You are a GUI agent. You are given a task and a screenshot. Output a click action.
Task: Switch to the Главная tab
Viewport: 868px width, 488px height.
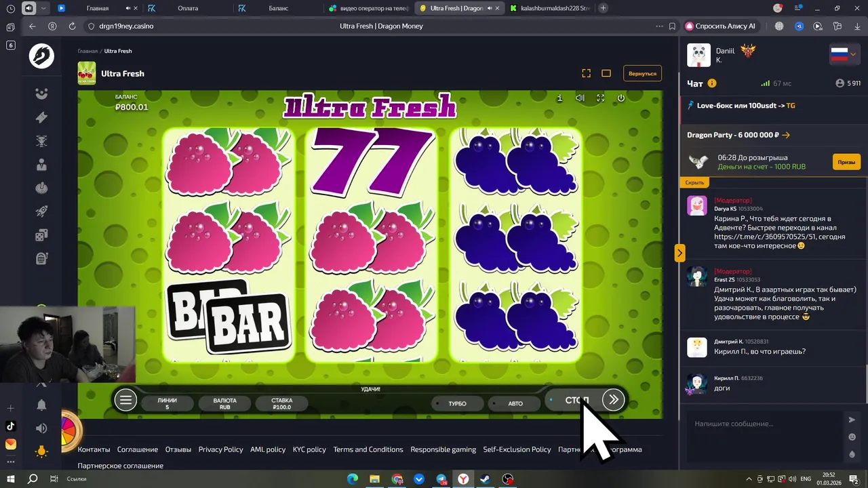pos(97,8)
